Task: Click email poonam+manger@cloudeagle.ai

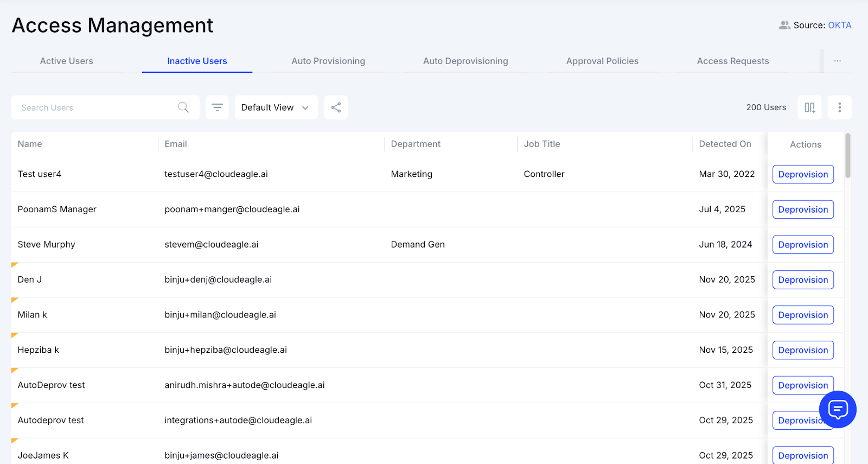Action: pos(232,209)
